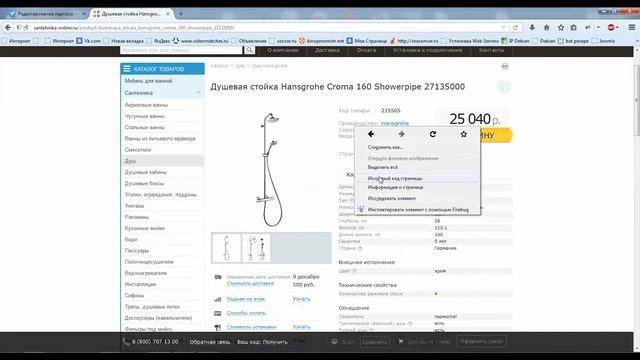The image size is (640, 360).
Task: Switch to the first browser tab
Action: point(46,13)
